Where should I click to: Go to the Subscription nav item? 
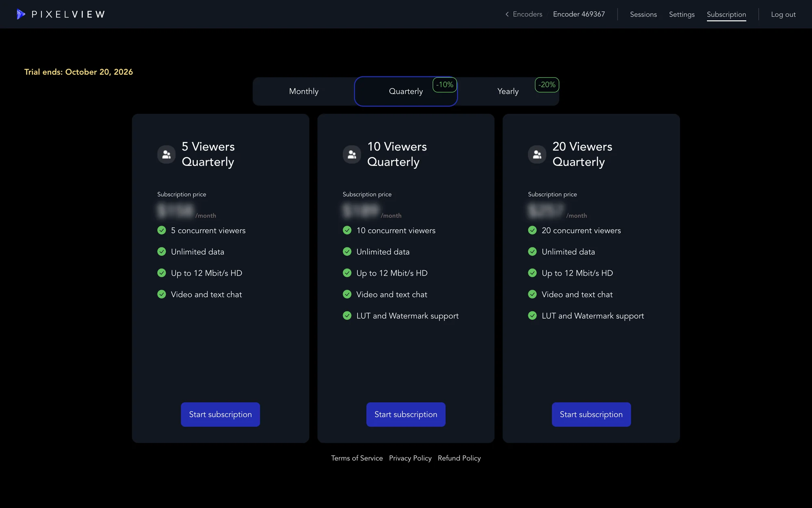click(x=726, y=14)
